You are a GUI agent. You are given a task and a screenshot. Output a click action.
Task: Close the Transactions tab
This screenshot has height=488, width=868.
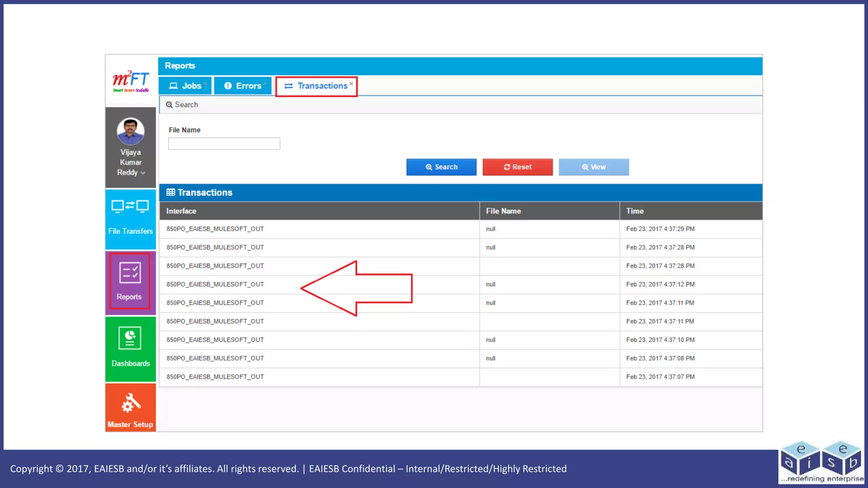[351, 83]
